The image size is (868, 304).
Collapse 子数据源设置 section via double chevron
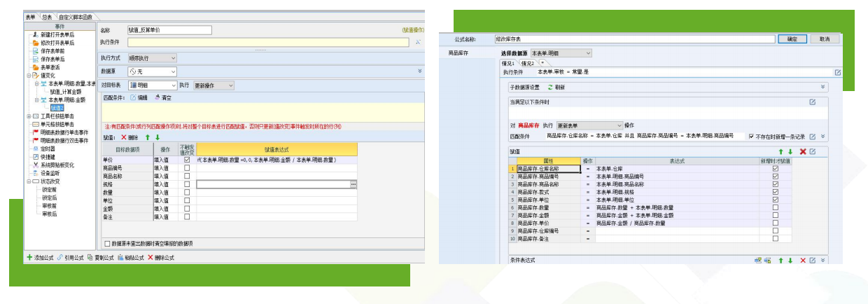coord(822,87)
